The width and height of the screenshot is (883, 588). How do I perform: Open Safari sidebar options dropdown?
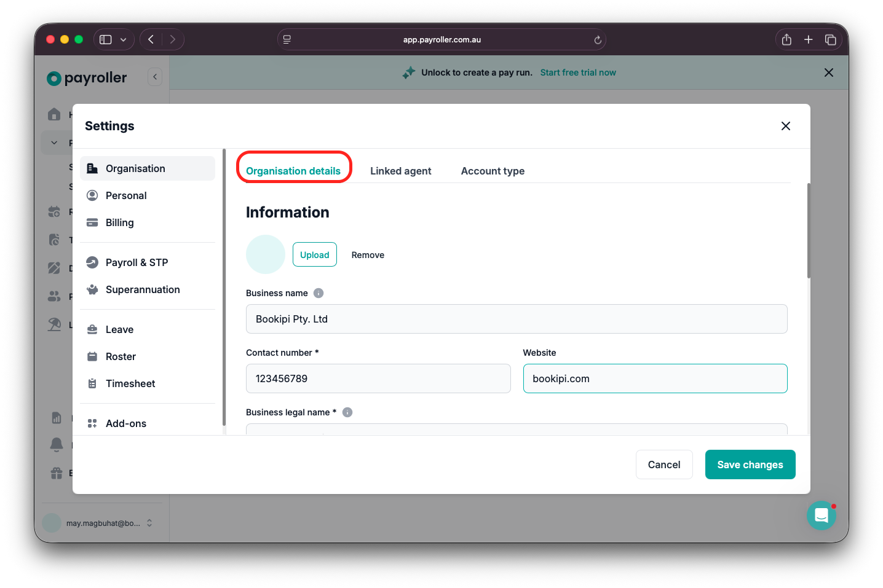(124, 39)
